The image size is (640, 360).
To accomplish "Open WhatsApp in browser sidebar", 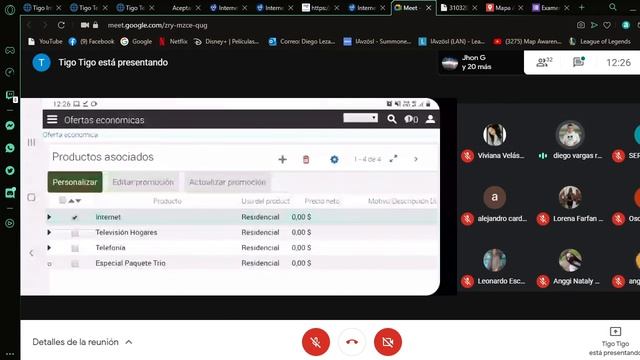I will tap(10, 148).
